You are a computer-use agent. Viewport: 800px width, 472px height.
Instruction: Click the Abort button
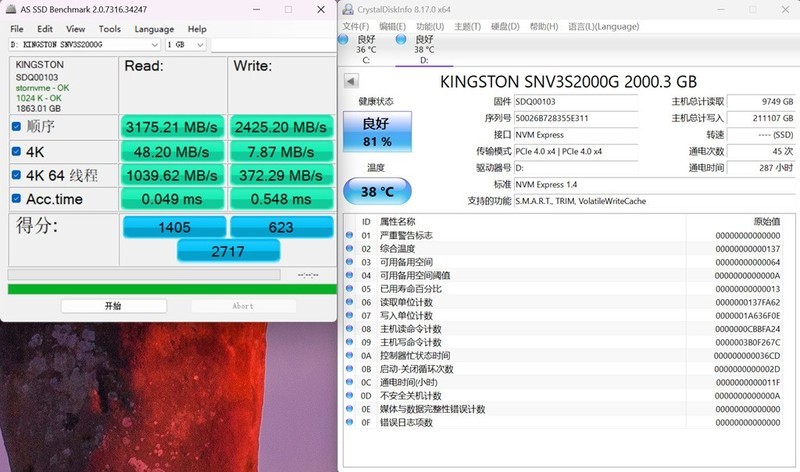point(243,306)
